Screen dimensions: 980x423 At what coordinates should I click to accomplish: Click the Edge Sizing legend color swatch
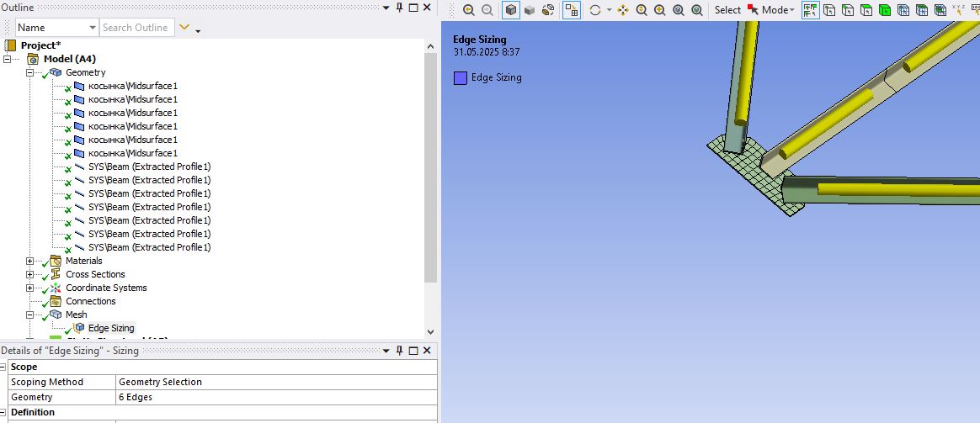coord(461,78)
